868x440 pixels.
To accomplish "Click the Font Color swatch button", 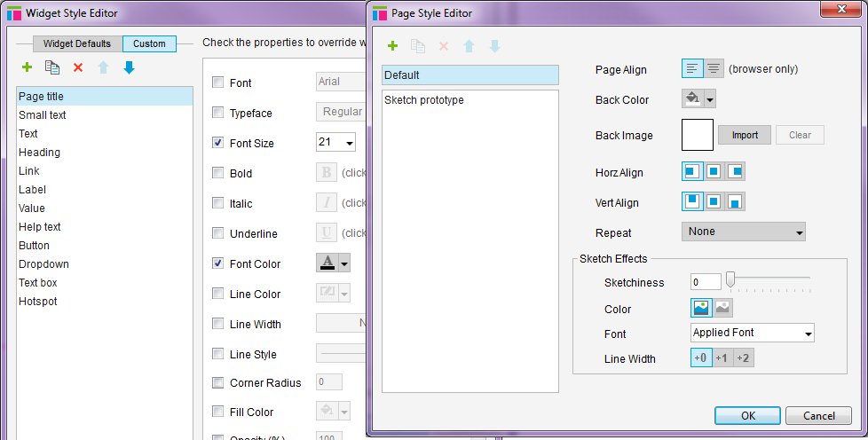I will tap(327, 263).
